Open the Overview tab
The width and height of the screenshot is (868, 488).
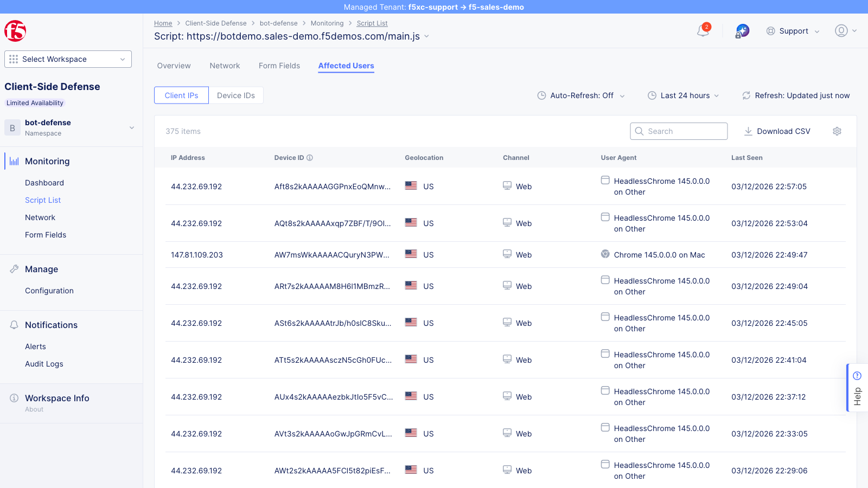tap(174, 66)
